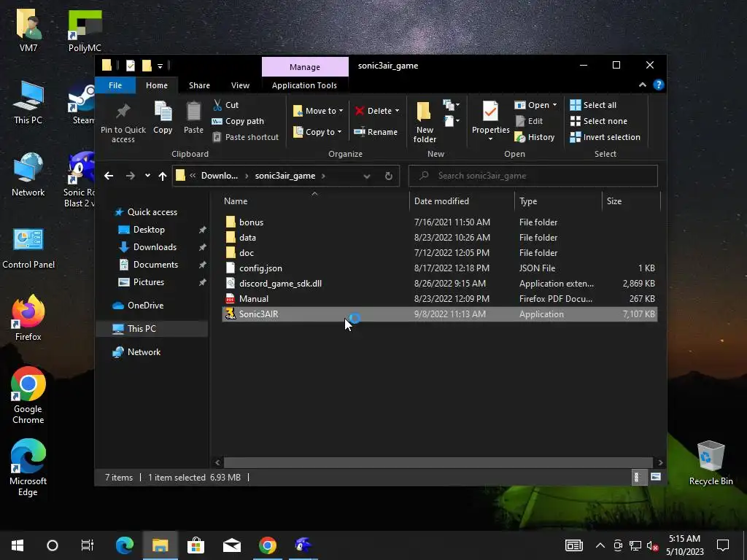This screenshot has width=747, height=560.
Task: Open Firefox desktop shortcut
Action: [x=28, y=318]
